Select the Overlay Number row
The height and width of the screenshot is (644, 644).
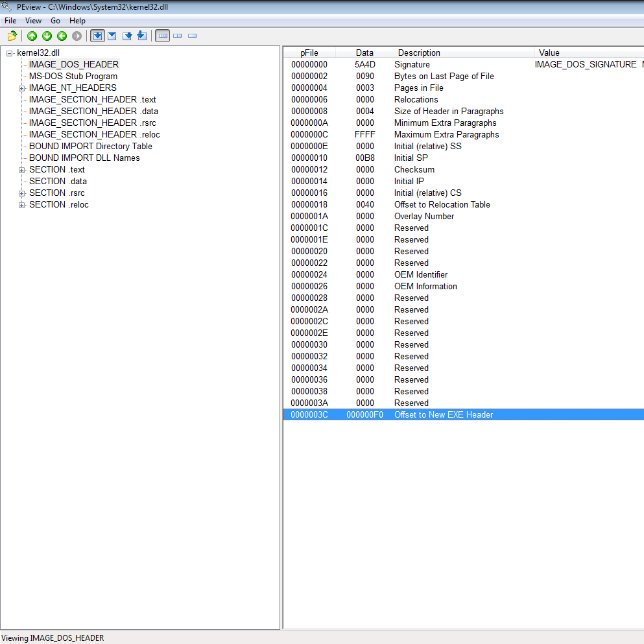[x=464, y=217]
